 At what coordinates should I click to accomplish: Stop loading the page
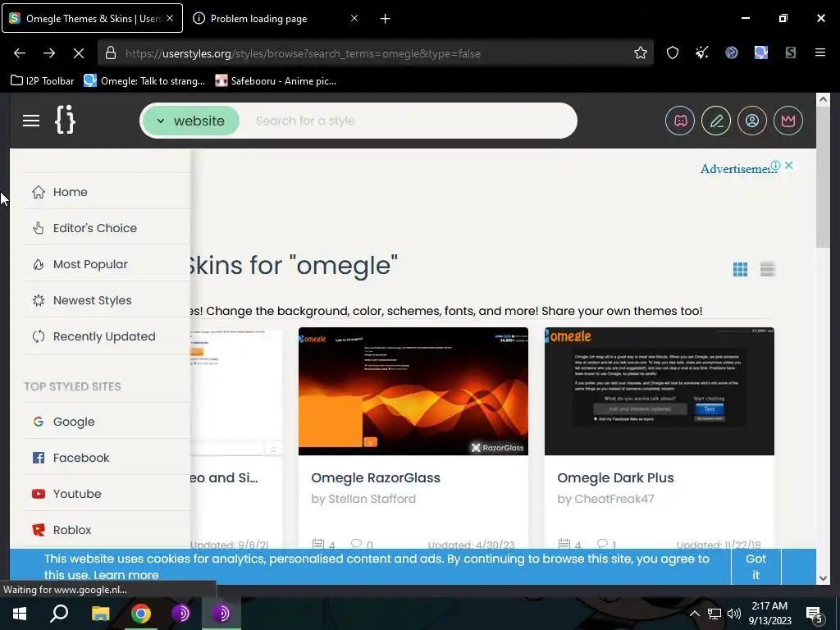78,53
